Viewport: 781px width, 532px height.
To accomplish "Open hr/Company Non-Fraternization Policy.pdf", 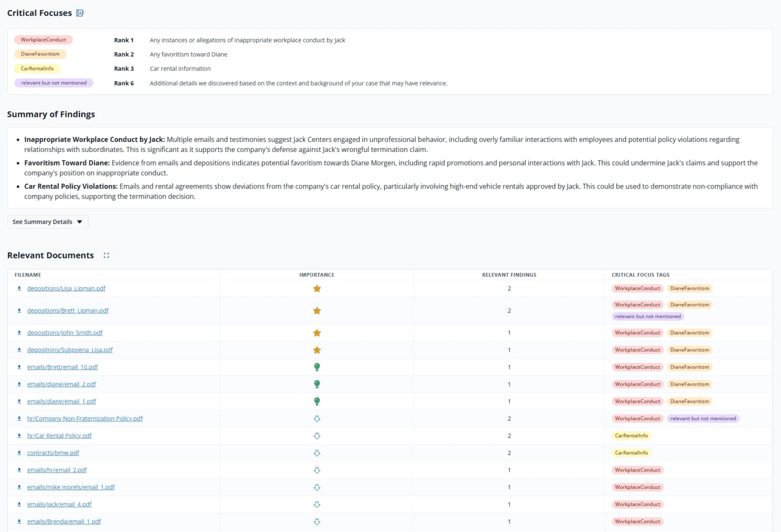I will click(x=85, y=418).
